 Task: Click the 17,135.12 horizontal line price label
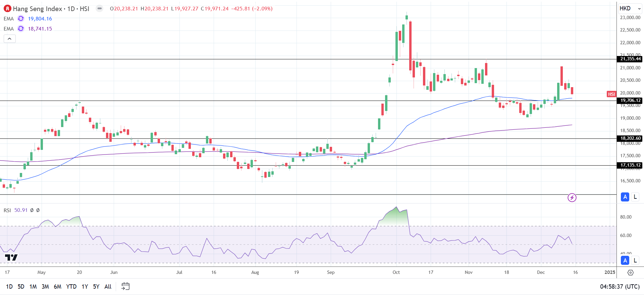click(630, 165)
